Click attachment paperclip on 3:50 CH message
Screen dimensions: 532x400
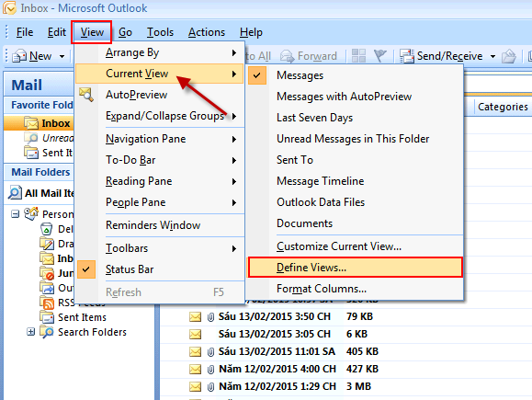coord(210,317)
